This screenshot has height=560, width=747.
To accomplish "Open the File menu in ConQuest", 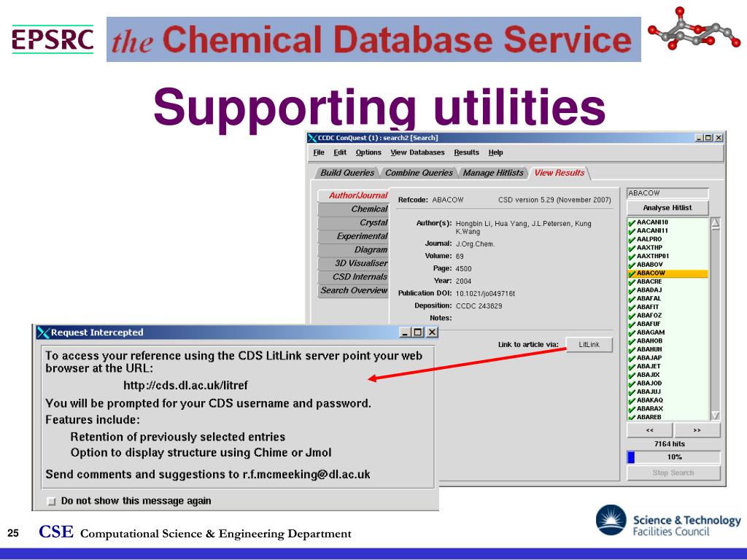I will pos(319,152).
